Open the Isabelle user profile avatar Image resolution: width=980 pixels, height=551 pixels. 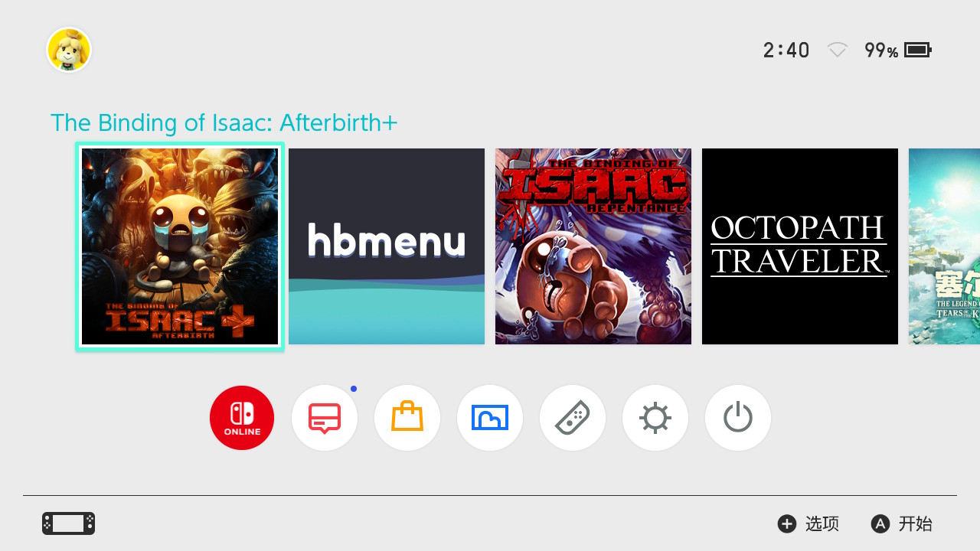pos(69,51)
